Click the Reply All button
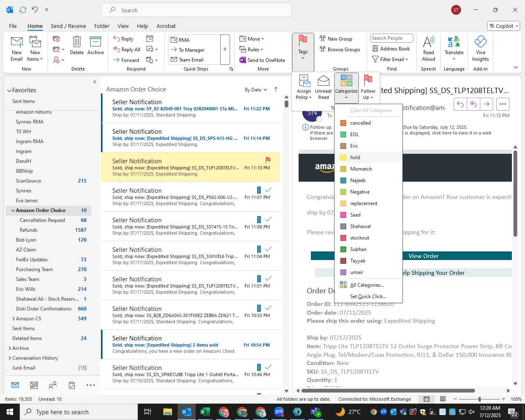 127,50
